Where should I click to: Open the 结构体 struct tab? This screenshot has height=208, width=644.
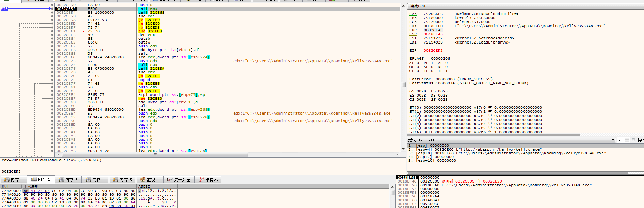[x=208, y=179]
